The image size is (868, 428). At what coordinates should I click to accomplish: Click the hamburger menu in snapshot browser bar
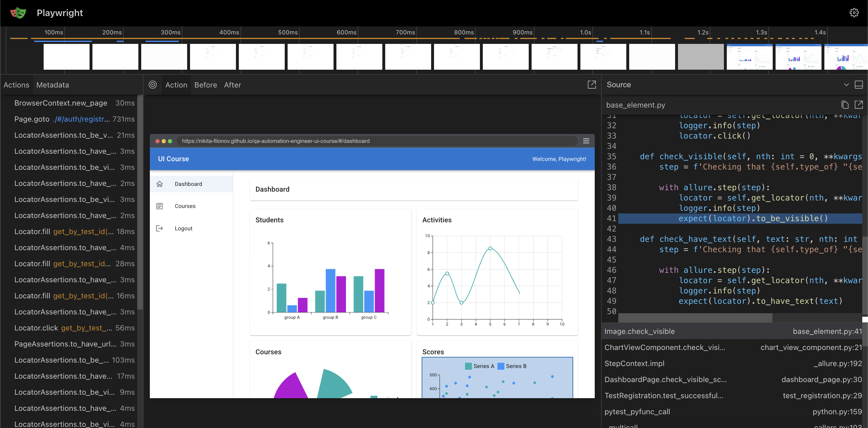586,141
